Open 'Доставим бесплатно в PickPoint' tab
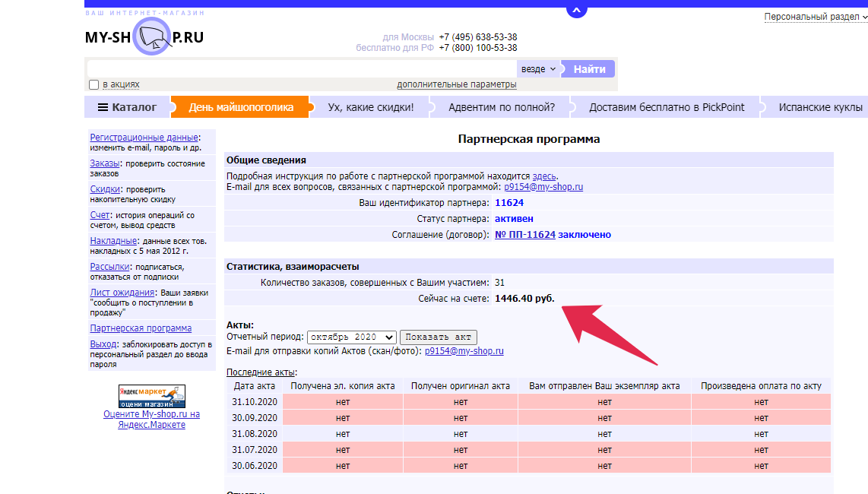This screenshot has height=494, width=868. pos(667,107)
